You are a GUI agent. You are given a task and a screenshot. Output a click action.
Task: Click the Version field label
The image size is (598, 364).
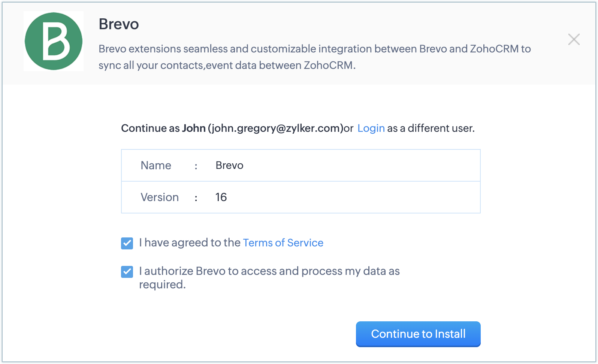tap(160, 197)
